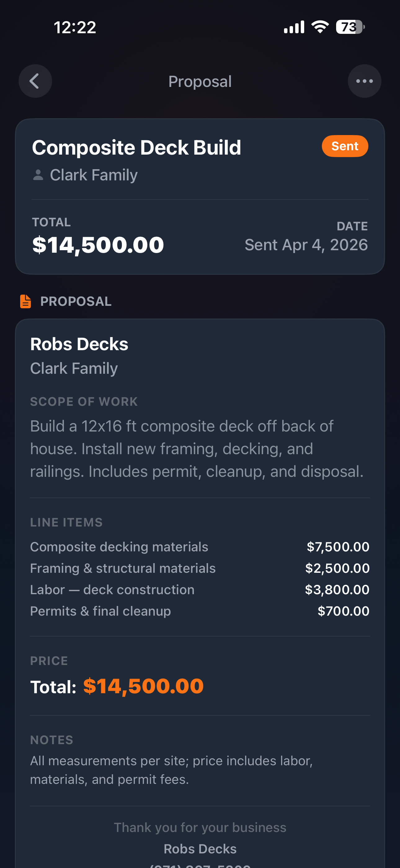
Task: Tap the battery indicator showing 73
Action: pos(350,27)
